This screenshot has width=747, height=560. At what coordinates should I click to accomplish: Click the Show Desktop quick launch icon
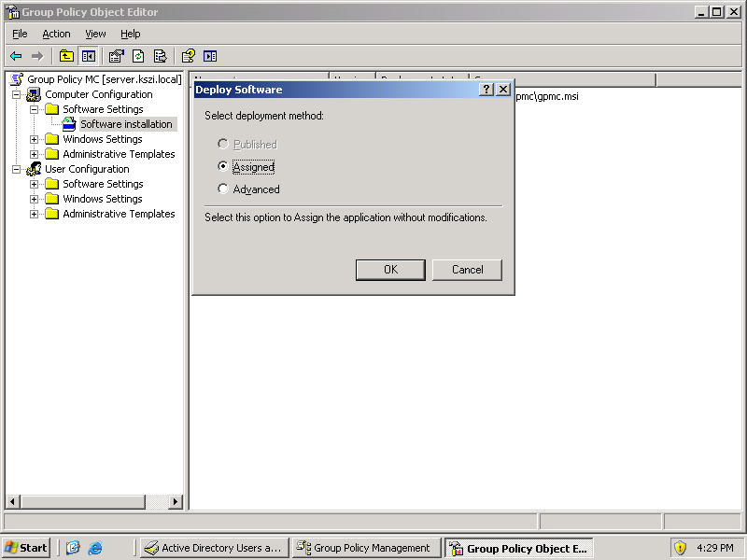[x=73, y=548]
